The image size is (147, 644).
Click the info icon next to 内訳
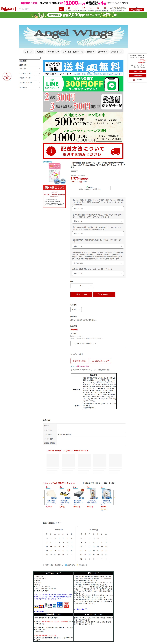tap(87, 182)
